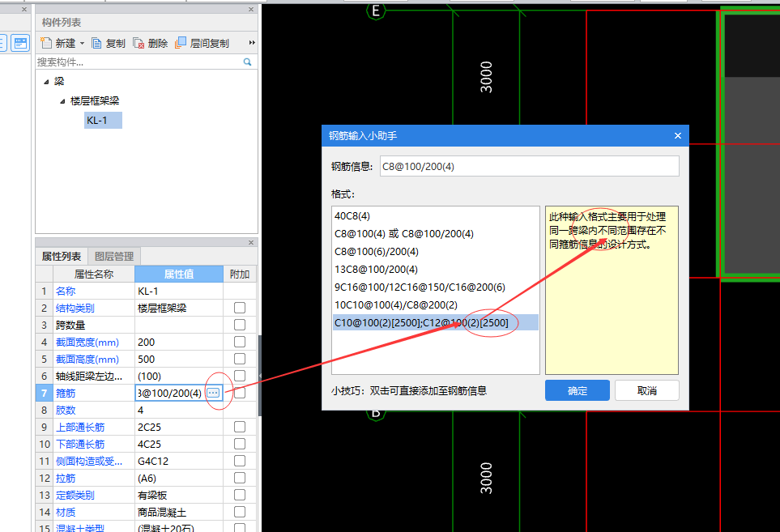
Task: Toggle 附加 checkbox for 下部通长筋
Action: pos(240,444)
